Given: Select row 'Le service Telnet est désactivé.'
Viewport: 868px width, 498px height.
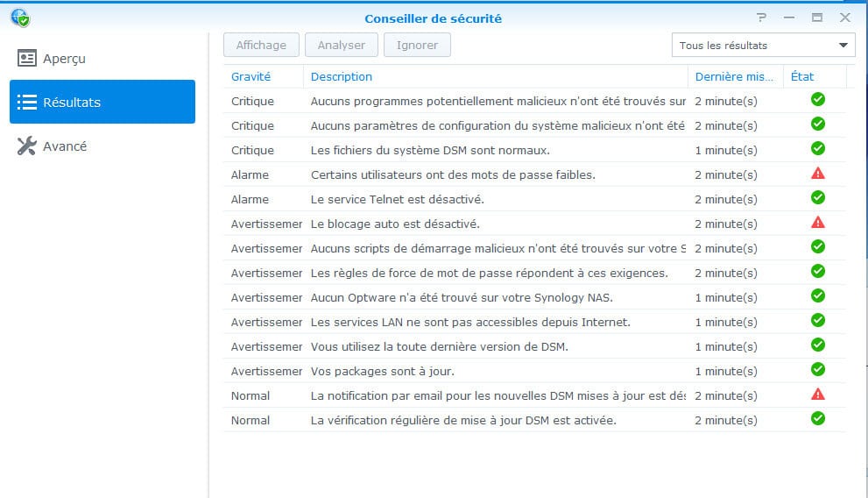Looking at the screenshot, I should coord(535,199).
